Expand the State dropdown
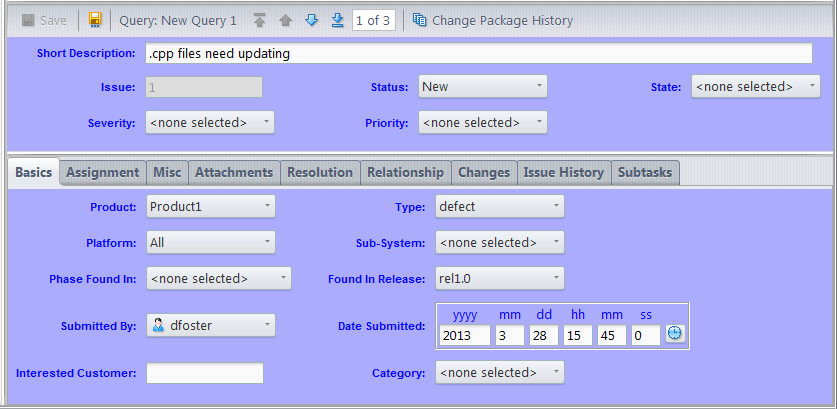Screen dimensions: 837x409 tap(756, 87)
